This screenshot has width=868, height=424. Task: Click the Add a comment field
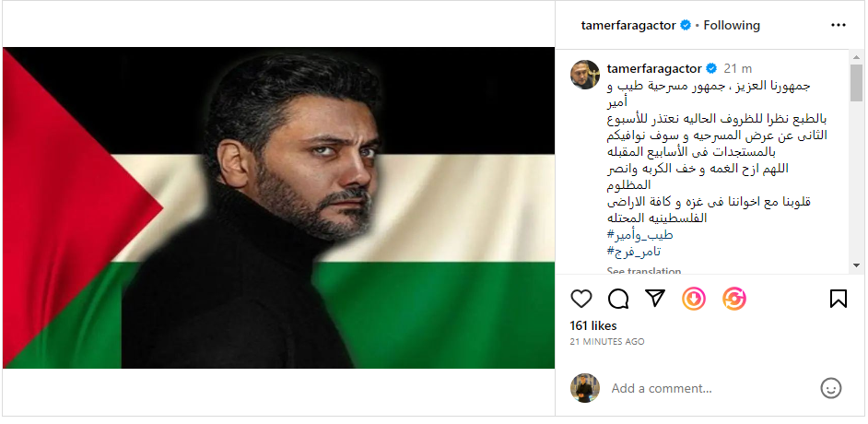(711, 389)
